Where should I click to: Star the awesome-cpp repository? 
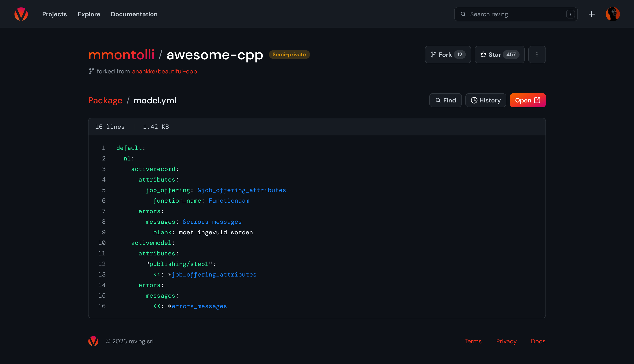pyautogui.click(x=499, y=55)
